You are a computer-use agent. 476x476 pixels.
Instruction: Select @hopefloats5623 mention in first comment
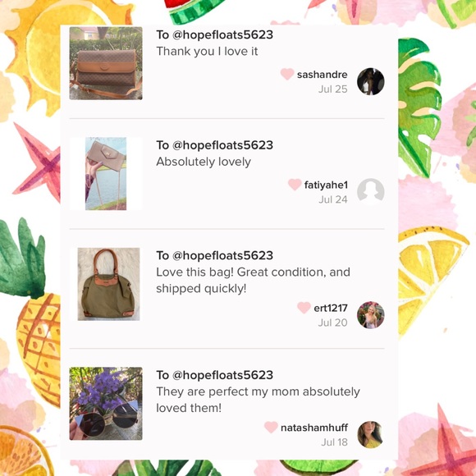222,35
